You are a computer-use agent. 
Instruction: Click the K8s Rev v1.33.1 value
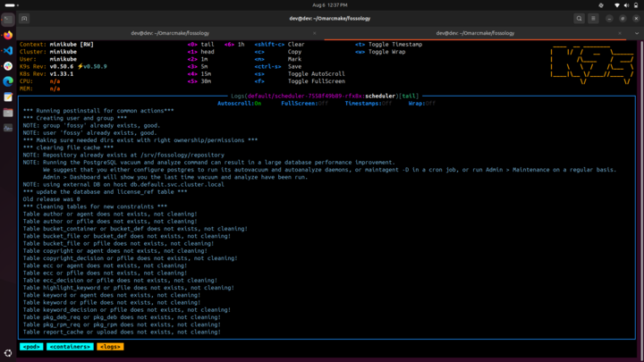62,74
